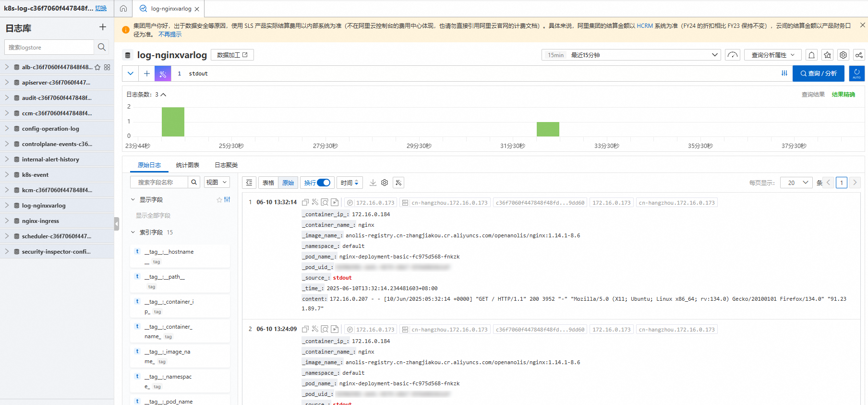Click the 显示全部字段 link
Image resolution: width=868 pixels, height=405 pixels.
click(153, 215)
